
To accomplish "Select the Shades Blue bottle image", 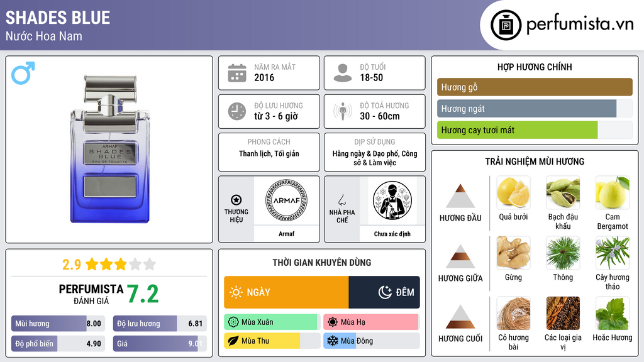I will tap(110, 149).
